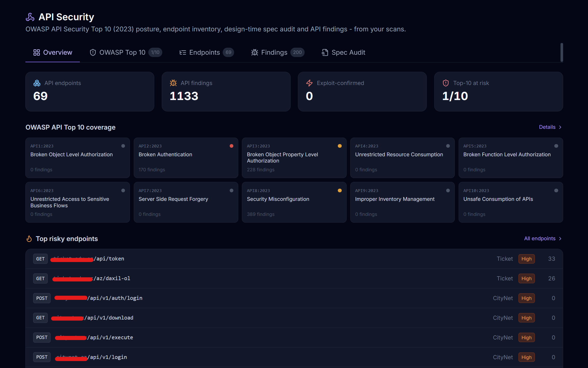The width and height of the screenshot is (588, 368).
Task: Open the Unrestricted Resource Consumption card
Action: (x=402, y=158)
